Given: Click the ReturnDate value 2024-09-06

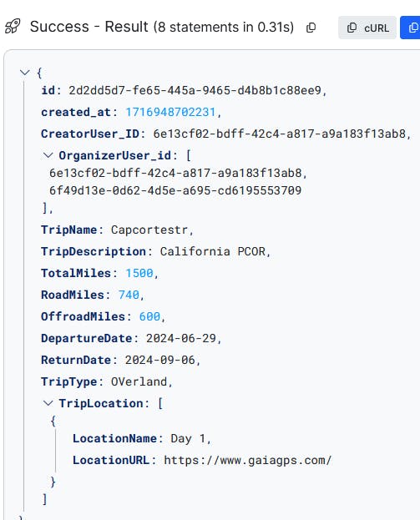Looking at the screenshot, I should click(160, 360).
